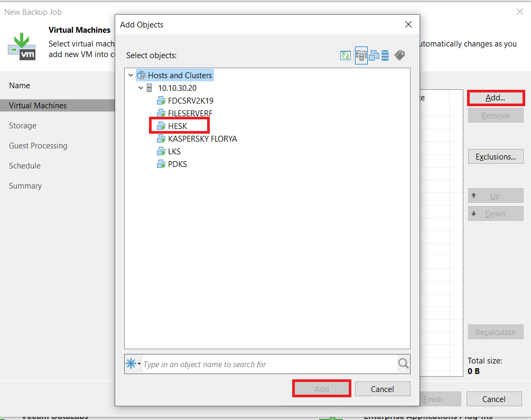Collapse the Hosts and Clusters node
The width and height of the screenshot is (531, 420).
click(x=131, y=76)
